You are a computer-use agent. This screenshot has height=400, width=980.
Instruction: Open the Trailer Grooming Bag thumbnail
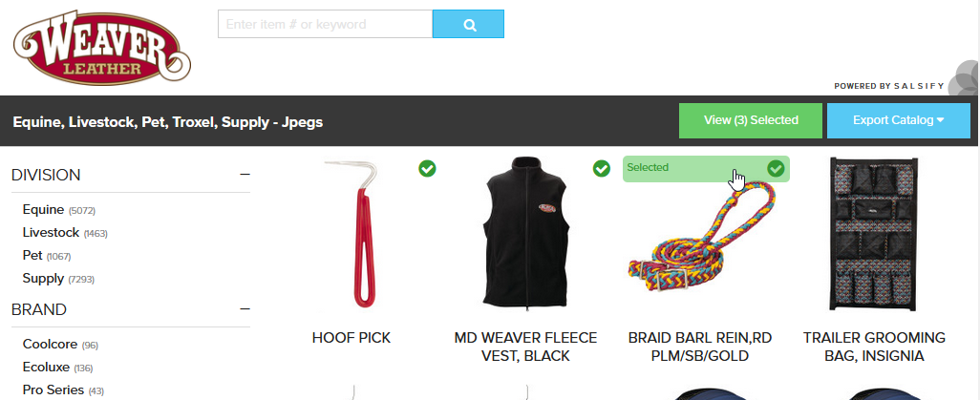[x=874, y=235]
